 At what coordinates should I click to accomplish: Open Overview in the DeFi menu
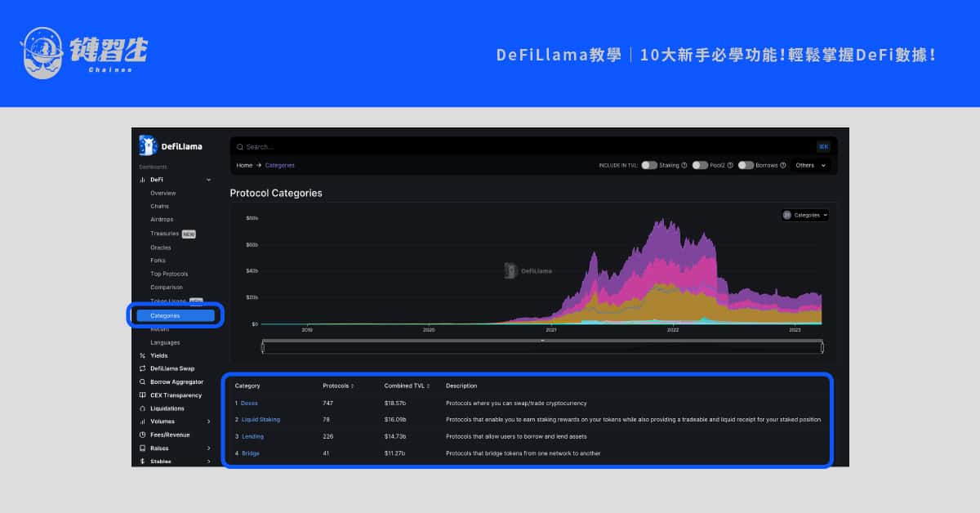163,193
